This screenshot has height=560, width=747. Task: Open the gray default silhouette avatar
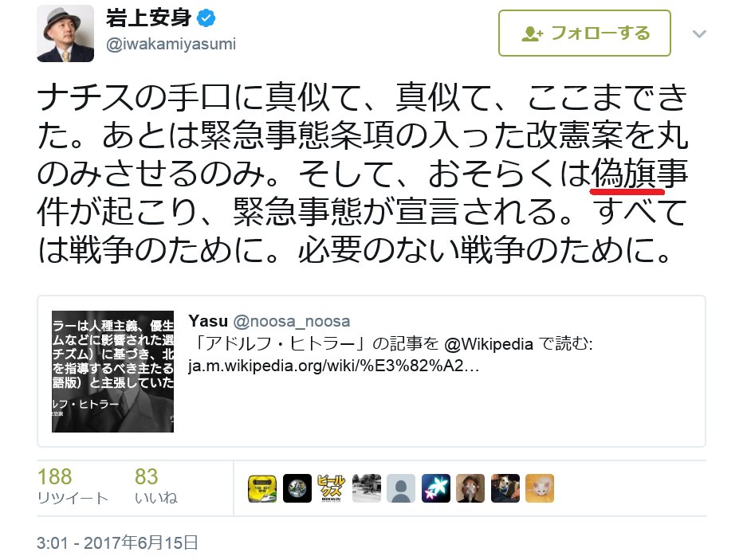401,488
